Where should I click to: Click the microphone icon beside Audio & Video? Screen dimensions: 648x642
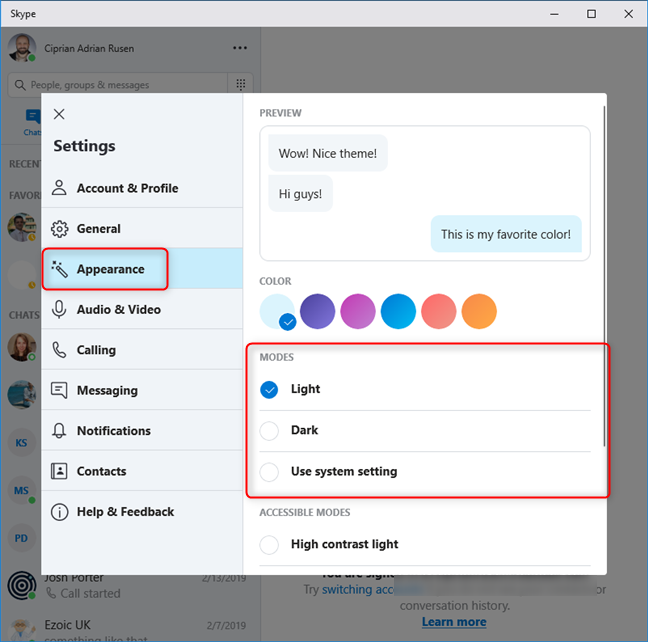[x=59, y=309]
